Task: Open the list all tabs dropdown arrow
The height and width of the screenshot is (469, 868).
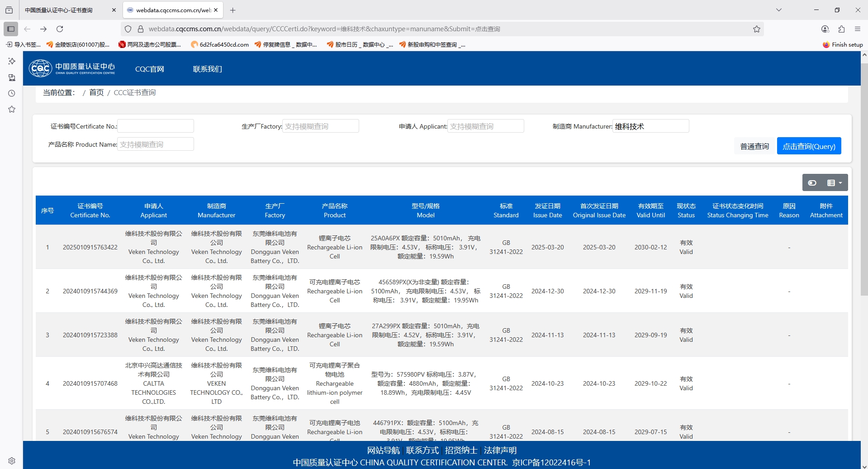Action: click(779, 10)
